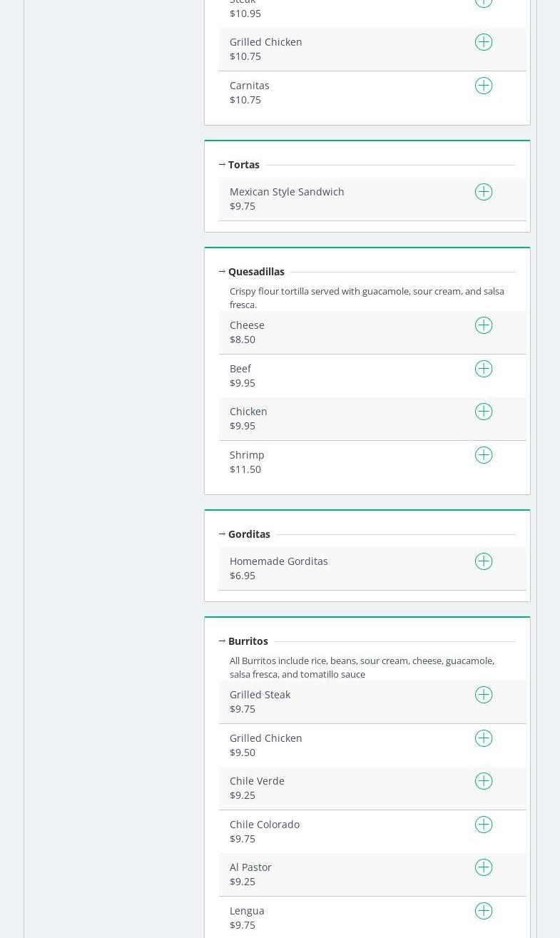Click the Quesadillas section heading
This screenshot has width=560, height=938.
[x=256, y=272]
